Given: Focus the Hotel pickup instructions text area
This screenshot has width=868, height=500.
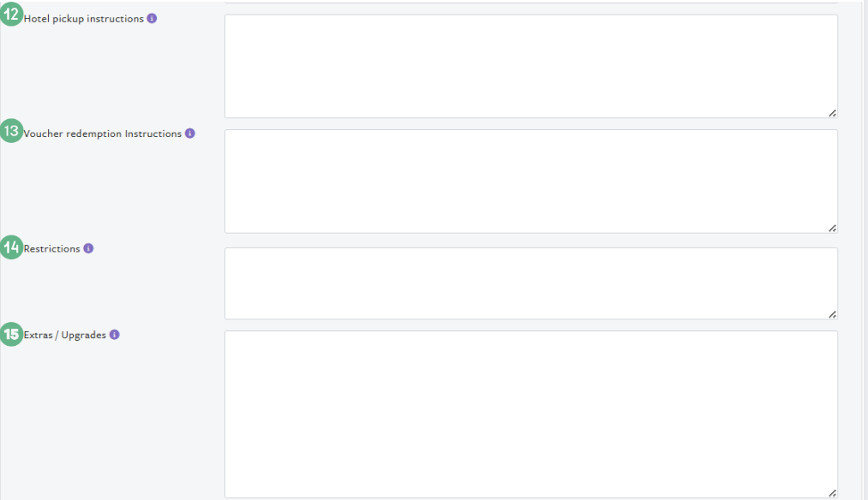Looking at the screenshot, I should coord(531,67).
